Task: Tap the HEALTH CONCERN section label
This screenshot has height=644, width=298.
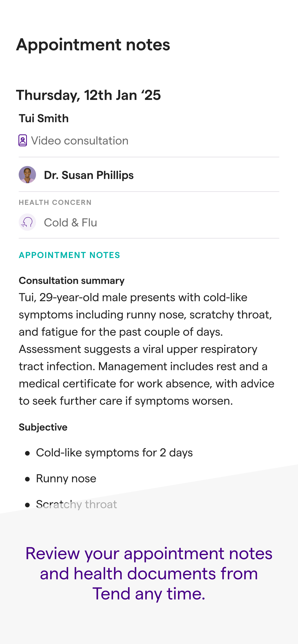Action: point(55,202)
